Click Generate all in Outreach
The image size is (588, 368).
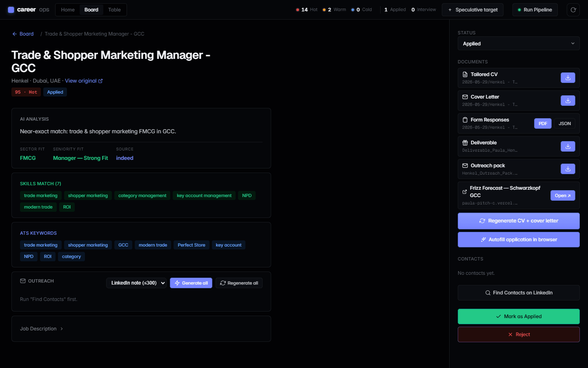pos(191,283)
